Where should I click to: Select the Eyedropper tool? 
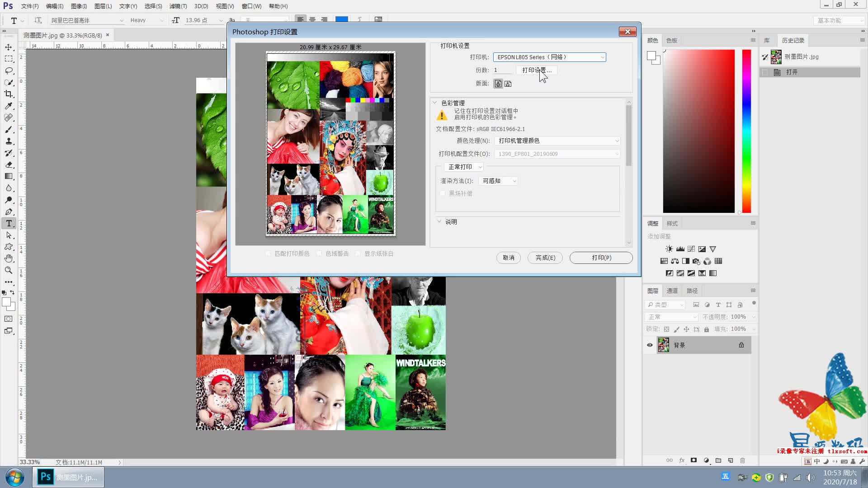[x=9, y=106]
